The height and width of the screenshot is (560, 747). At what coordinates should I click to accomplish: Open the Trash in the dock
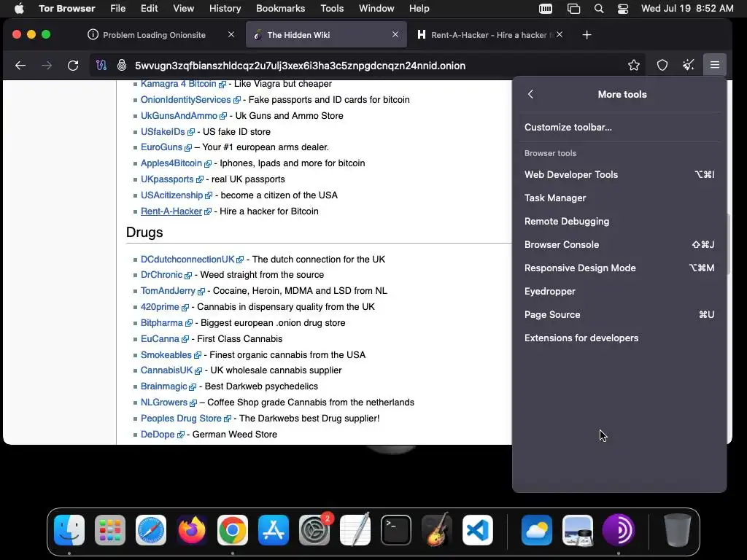click(x=678, y=530)
